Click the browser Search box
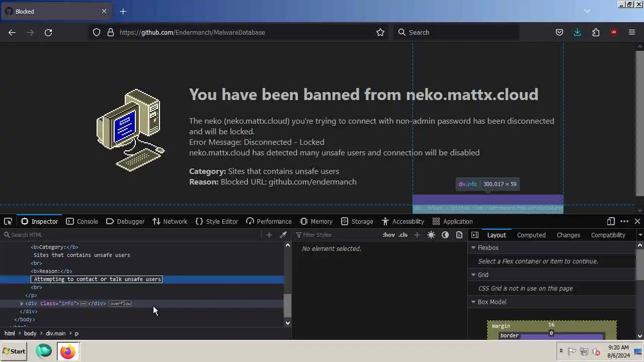 (455, 32)
